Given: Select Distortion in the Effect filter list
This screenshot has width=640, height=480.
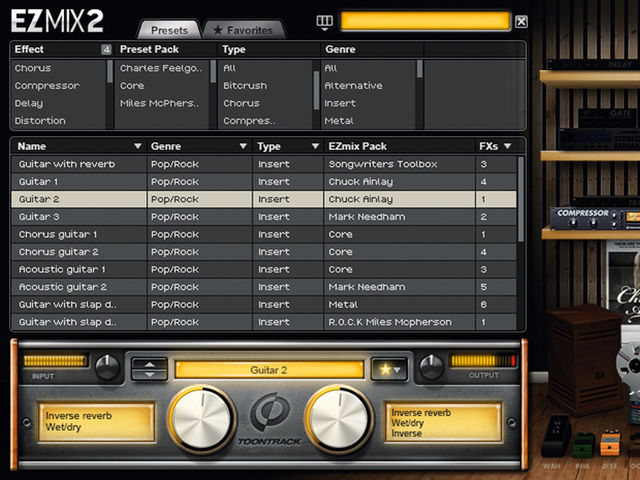Looking at the screenshot, I should [x=40, y=121].
